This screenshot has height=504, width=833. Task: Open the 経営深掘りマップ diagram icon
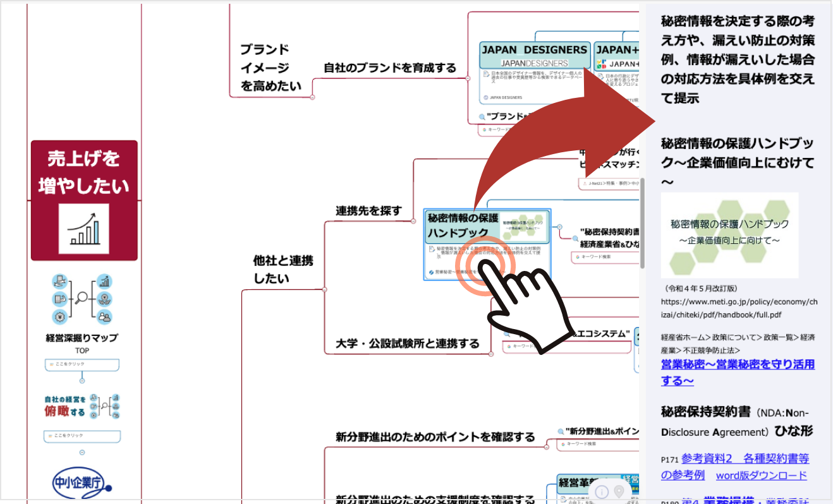82,299
